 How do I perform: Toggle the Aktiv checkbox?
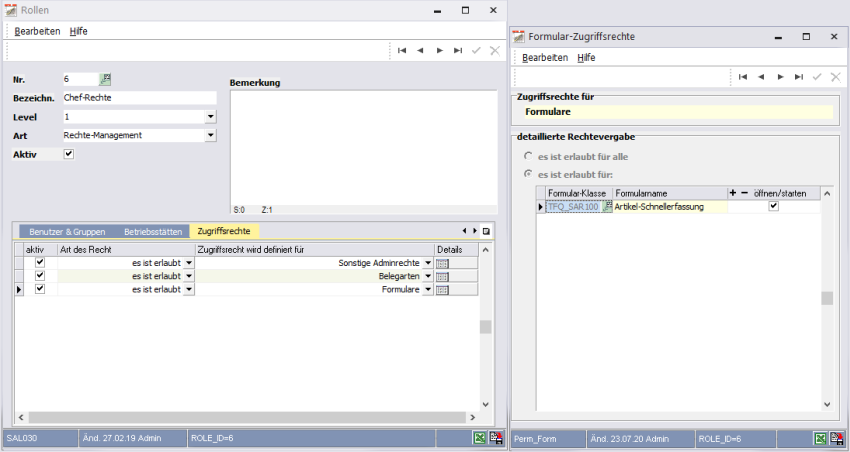(69, 154)
